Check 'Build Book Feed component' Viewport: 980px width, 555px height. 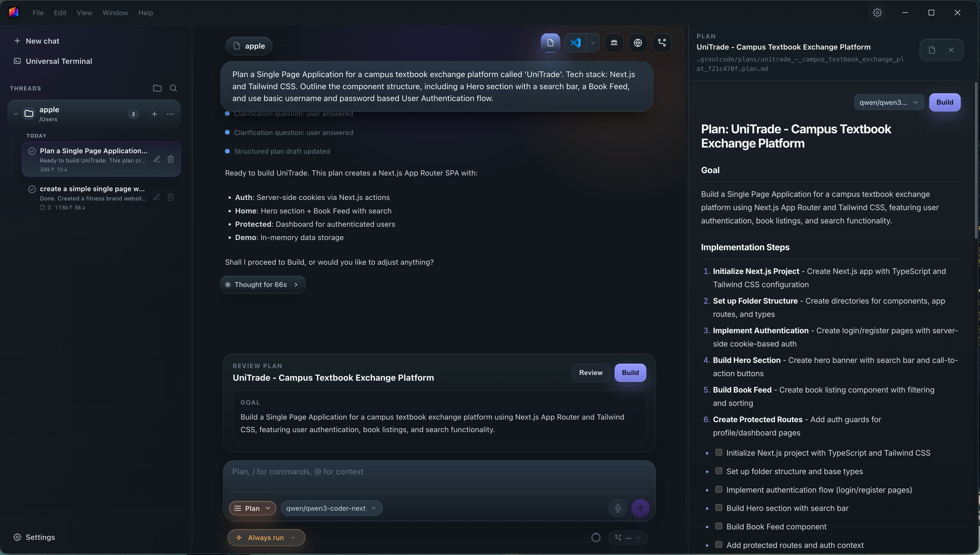click(719, 526)
